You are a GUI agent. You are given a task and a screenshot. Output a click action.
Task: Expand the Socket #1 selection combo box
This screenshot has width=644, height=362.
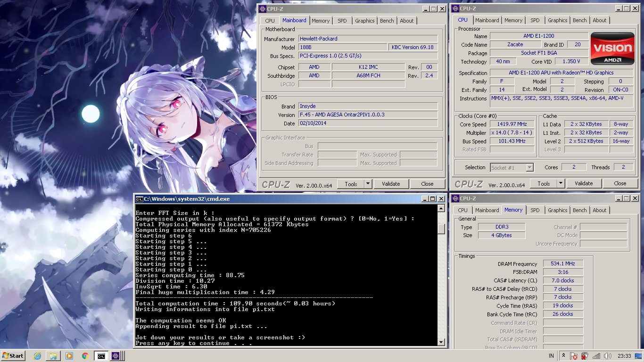[x=512, y=167]
